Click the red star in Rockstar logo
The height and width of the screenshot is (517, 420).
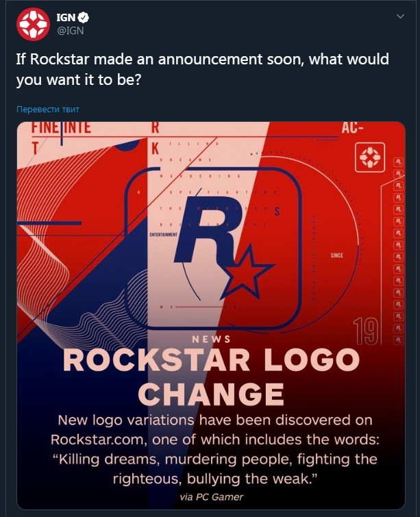tap(249, 272)
